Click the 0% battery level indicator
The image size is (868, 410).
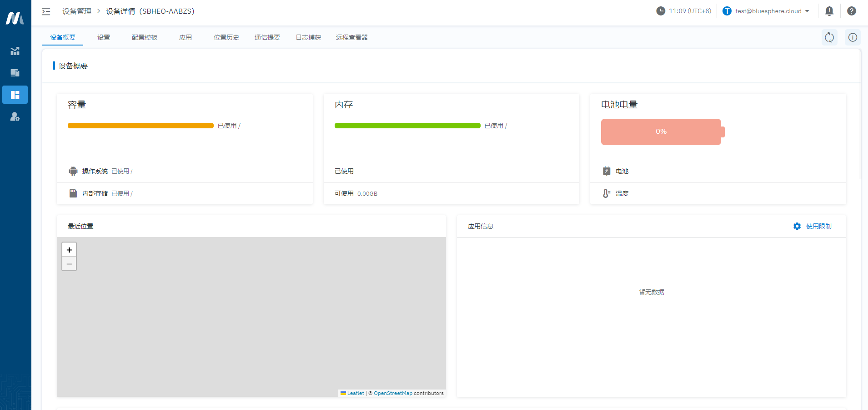coord(661,132)
